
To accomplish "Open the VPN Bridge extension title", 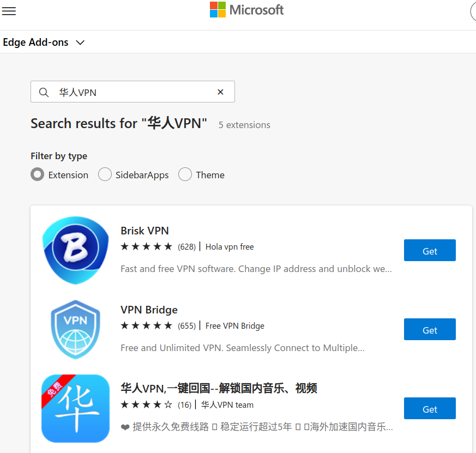I will 149,310.
